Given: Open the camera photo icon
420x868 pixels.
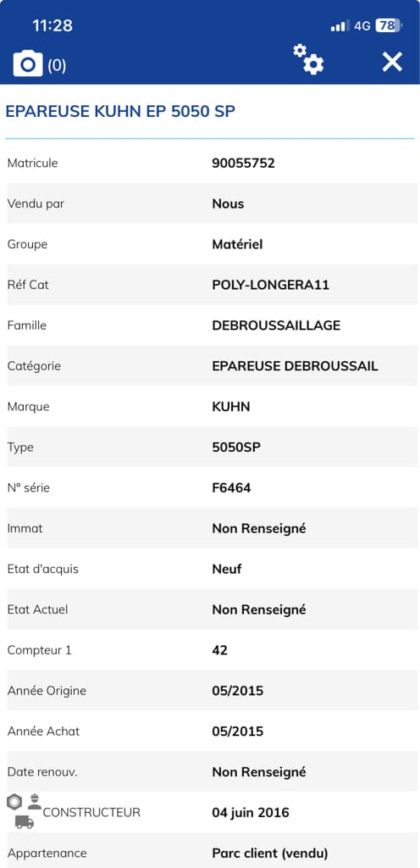Looking at the screenshot, I should pos(28,63).
